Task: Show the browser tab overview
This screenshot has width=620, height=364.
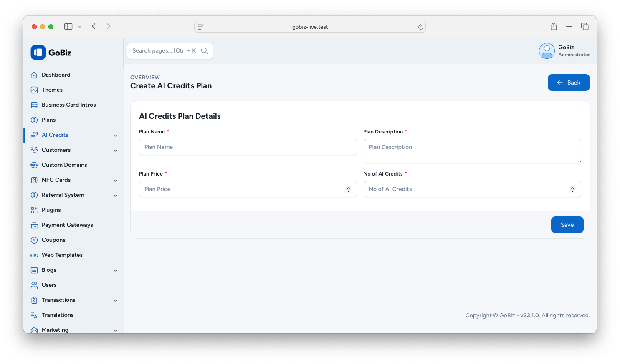Action: click(x=585, y=26)
